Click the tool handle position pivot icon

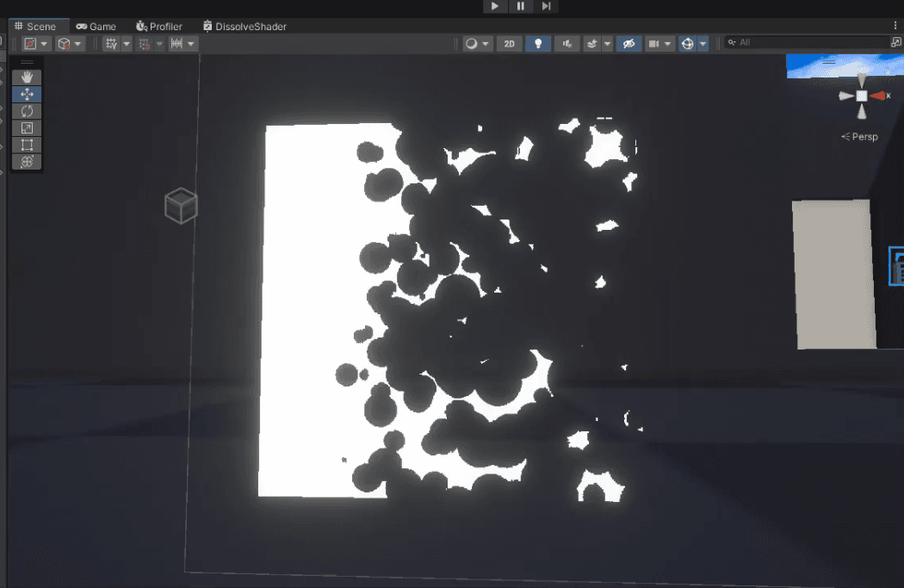point(30,44)
